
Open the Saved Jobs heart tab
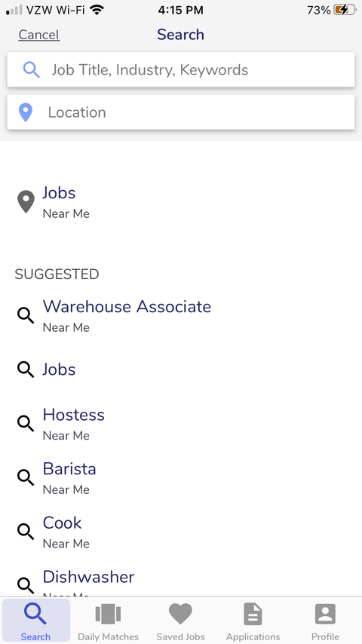coord(180,621)
